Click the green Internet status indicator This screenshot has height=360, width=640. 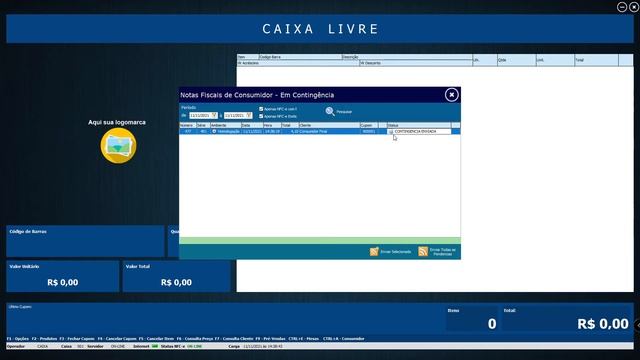click(155, 346)
